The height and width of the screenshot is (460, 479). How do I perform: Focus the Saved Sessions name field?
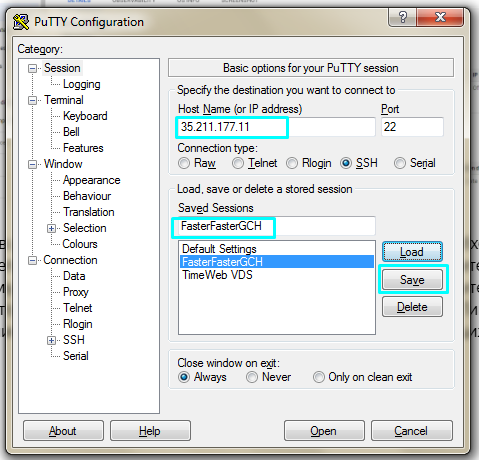tap(276, 226)
